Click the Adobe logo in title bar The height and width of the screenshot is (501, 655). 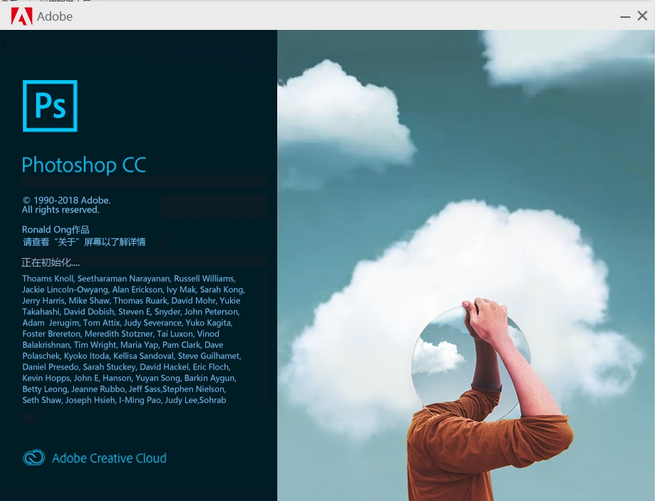point(21,16)
